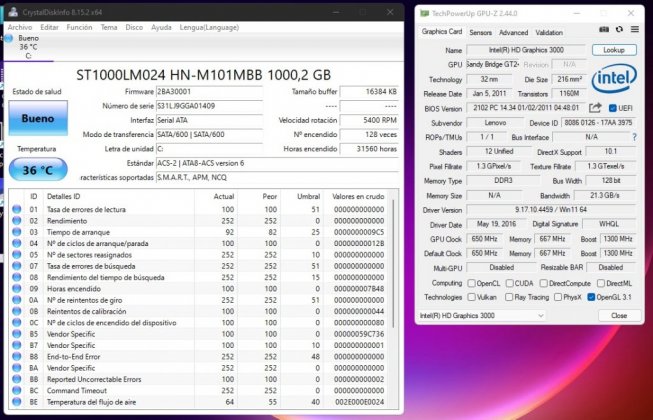
Task: Toggle the UEFI checkbox
Action: [x=613, y=108]
